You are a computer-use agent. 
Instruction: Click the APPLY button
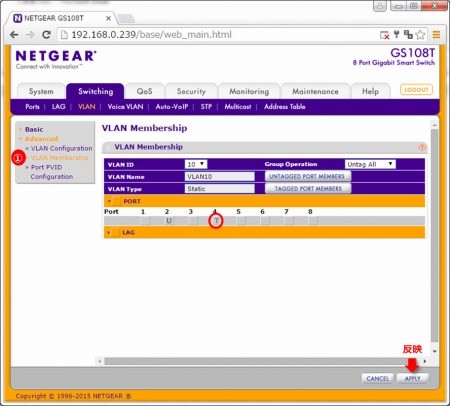click(x=413, y=379)
